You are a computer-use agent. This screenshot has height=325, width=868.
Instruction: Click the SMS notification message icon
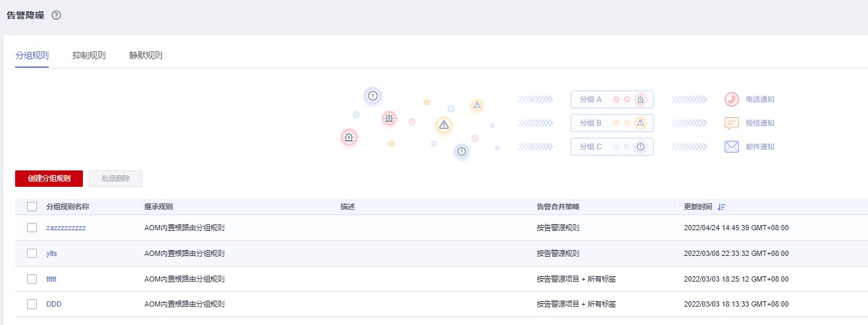(x=732, y=123)
